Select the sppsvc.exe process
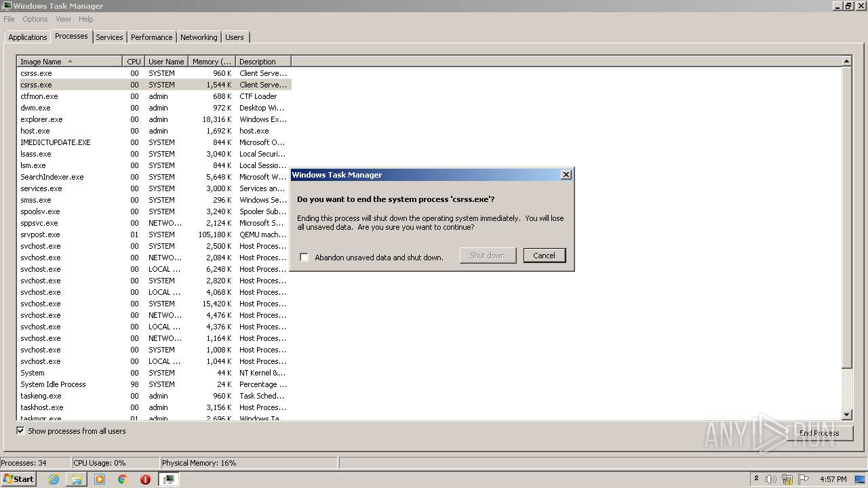The height and width of the screenshot is (488, 868). [x=154, y=223]
